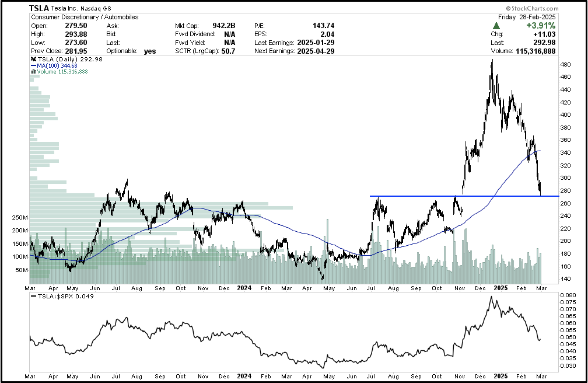Click the volume bars icon in legend
Screen dimensions: 588x383
[33, 71]
